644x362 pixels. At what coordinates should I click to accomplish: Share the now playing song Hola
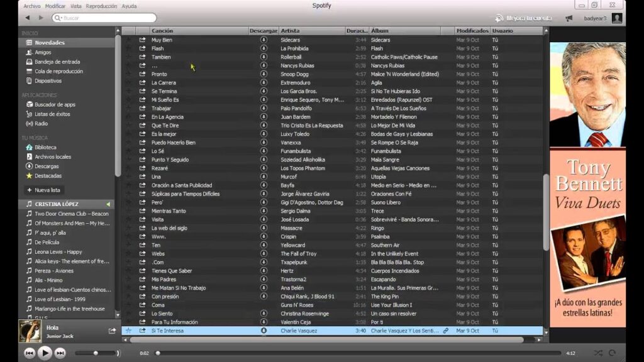112,331
